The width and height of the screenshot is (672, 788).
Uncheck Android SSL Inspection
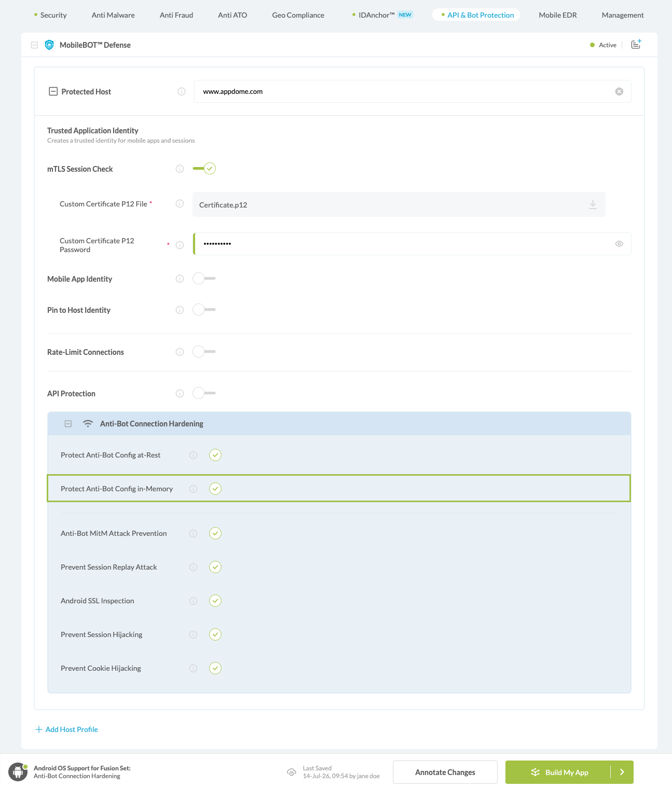click(215, 601)
